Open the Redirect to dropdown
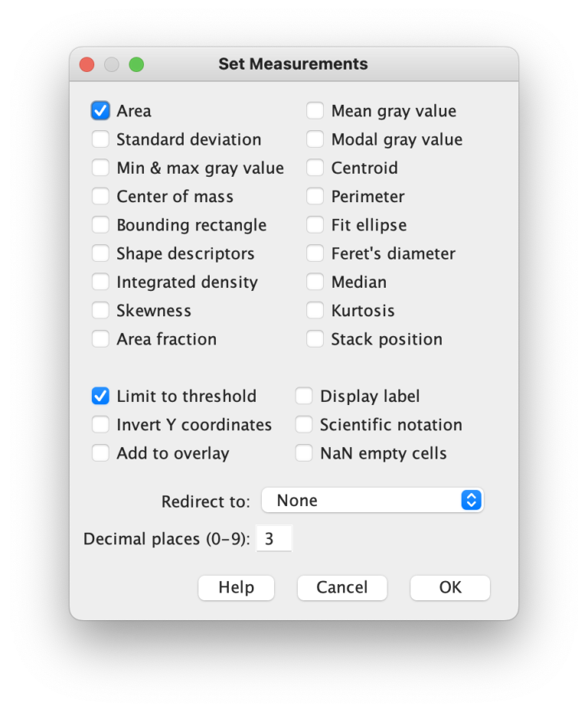The width and height of the screenshot is (588, 712). point(372,501)
